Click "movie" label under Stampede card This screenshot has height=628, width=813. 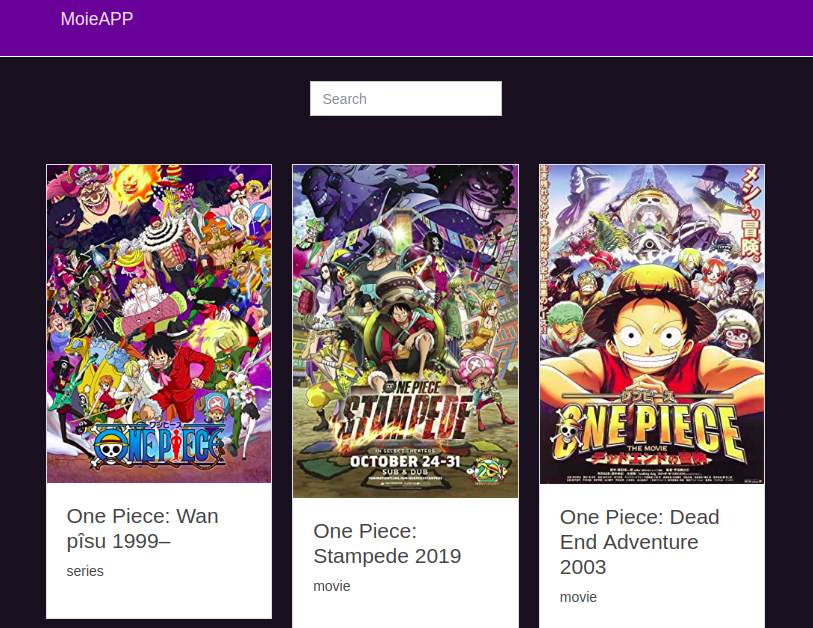coord(332,586)
